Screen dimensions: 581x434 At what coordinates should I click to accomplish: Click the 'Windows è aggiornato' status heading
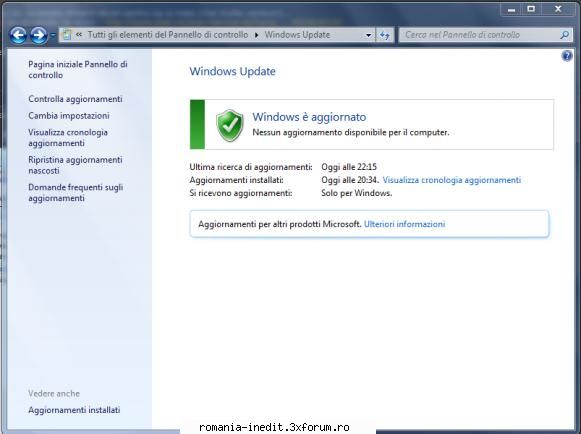click(x=309, y=117)
